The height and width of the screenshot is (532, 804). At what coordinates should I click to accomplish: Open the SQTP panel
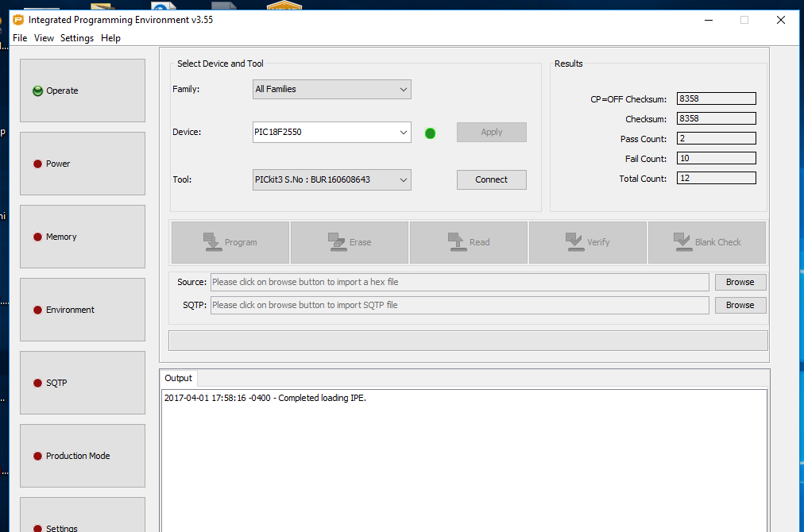83,383
